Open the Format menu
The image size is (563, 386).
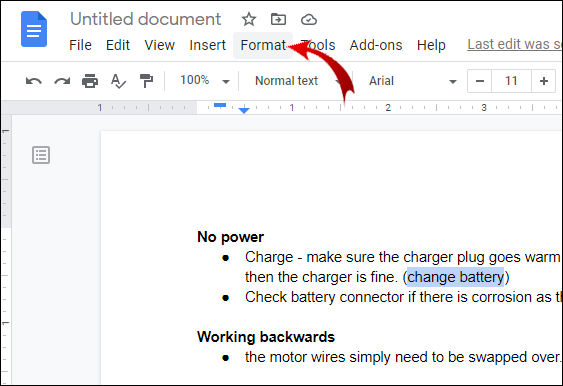[x=263, y=45]
